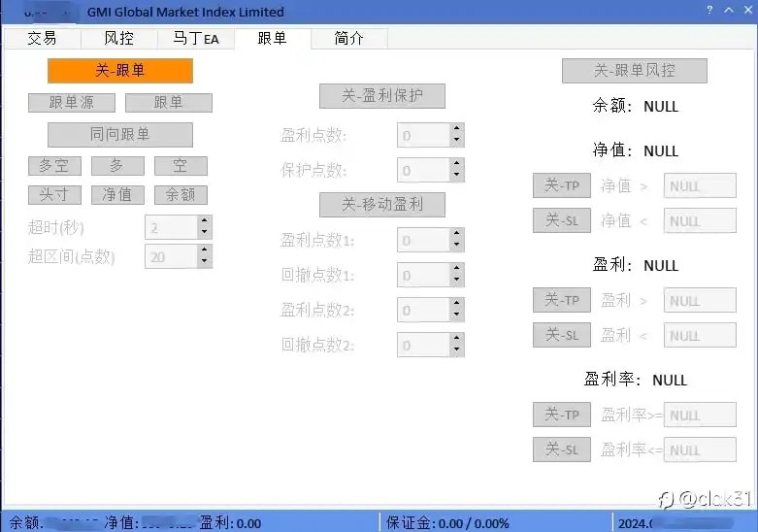This screenshot has width=758, height=532.
Task: Toggle 关-SL beside 盈利 <
Action: [562, 335]
